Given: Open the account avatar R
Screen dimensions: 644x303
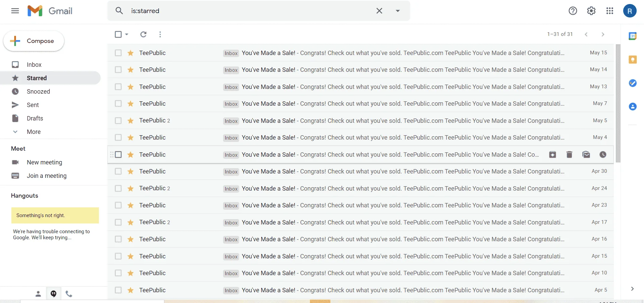Looking at the screenshot, I should coord(630,11).
